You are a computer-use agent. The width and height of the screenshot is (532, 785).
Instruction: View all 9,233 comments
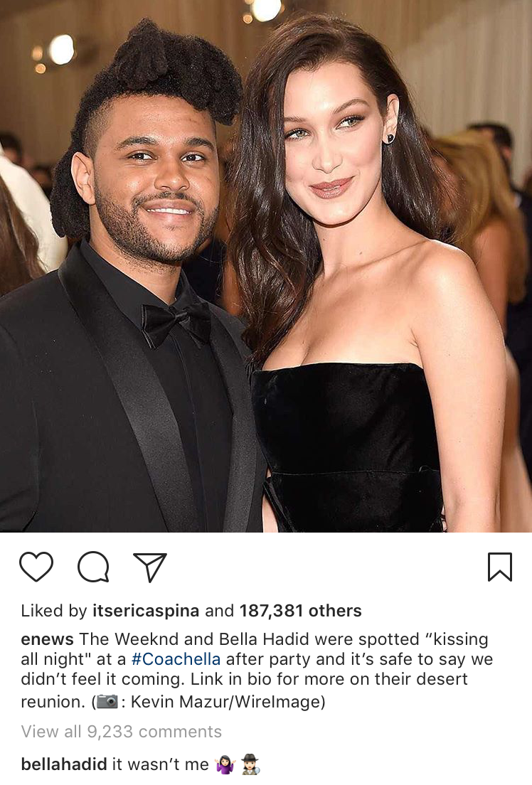coord(121,732)
